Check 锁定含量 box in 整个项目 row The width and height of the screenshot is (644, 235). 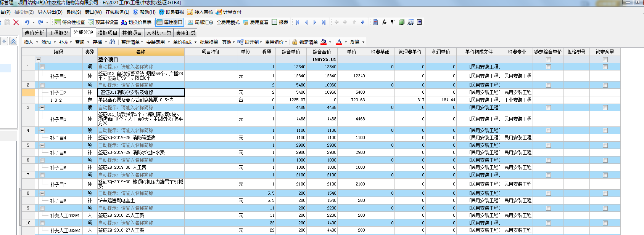[605, 59]
